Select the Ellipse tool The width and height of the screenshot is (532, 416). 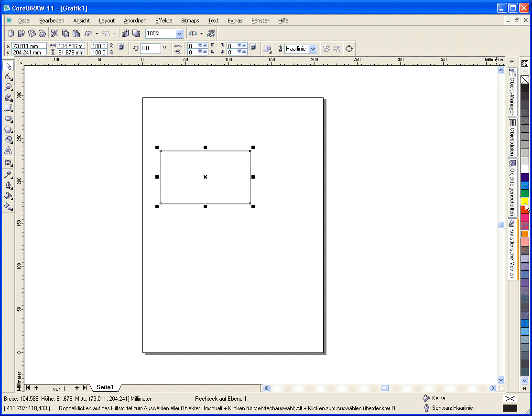tap(9, 119)
